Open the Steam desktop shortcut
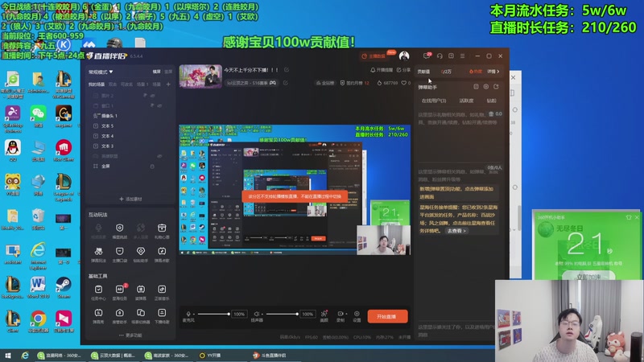Screen dimensions: 644x362 click(x=64, y=287)
